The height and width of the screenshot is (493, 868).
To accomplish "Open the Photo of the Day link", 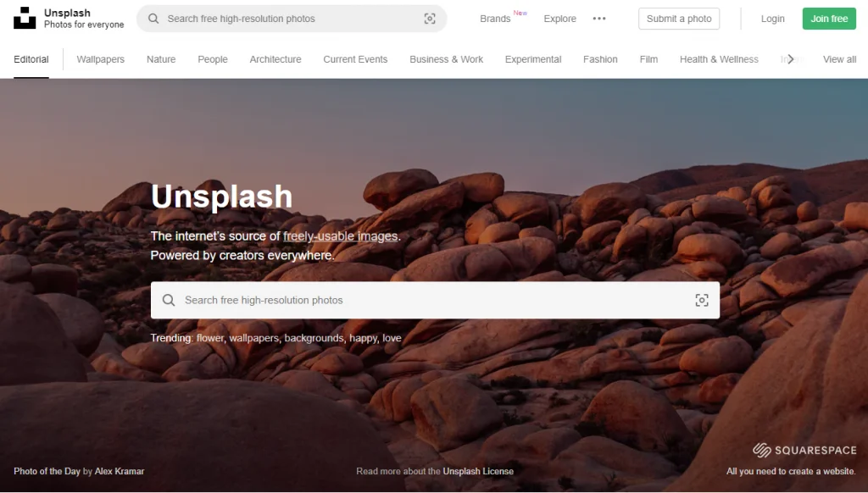I will click(47, 472).
